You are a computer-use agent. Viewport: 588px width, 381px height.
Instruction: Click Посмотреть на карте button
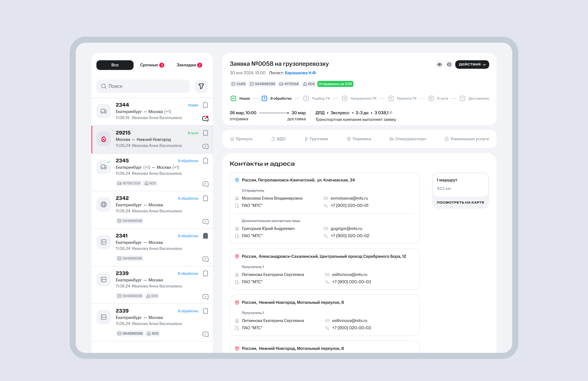click(460, 202)
